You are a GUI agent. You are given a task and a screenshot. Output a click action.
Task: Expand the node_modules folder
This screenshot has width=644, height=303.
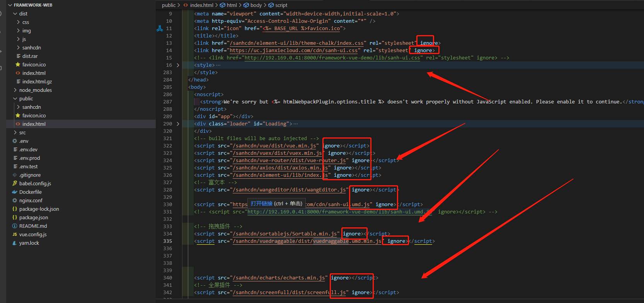coord(15,90)
